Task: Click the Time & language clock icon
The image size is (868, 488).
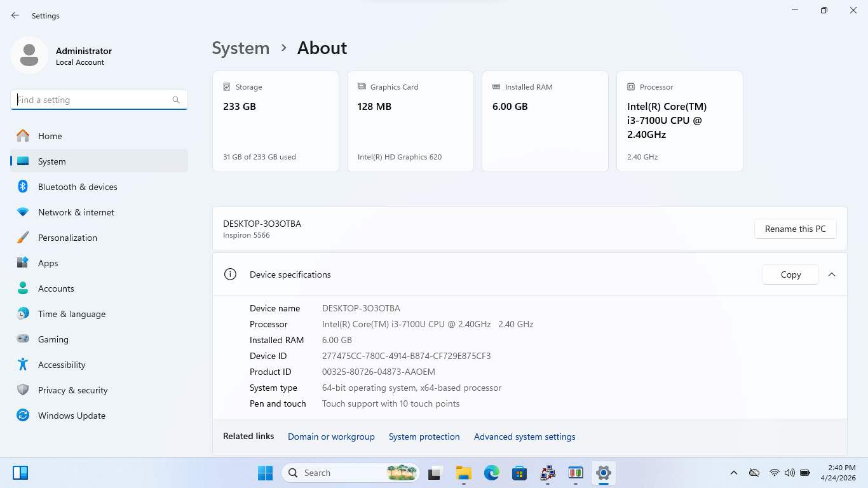Action: [x=23, y=313]
